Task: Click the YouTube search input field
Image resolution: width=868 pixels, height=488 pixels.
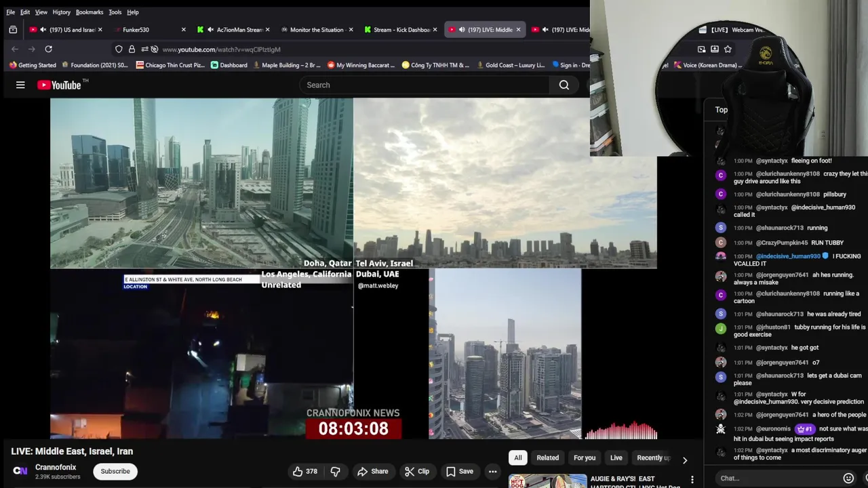Action: click(x=425, y=85)
